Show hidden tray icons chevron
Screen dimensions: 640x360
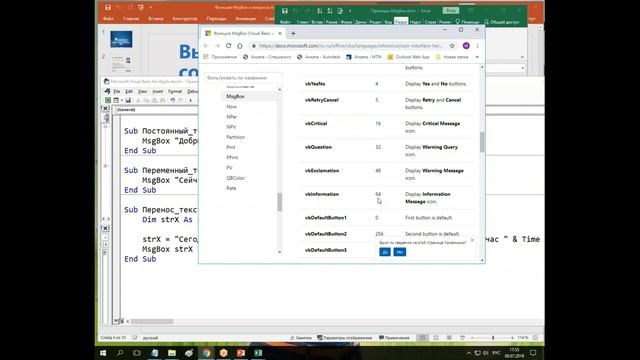(469, 353)
